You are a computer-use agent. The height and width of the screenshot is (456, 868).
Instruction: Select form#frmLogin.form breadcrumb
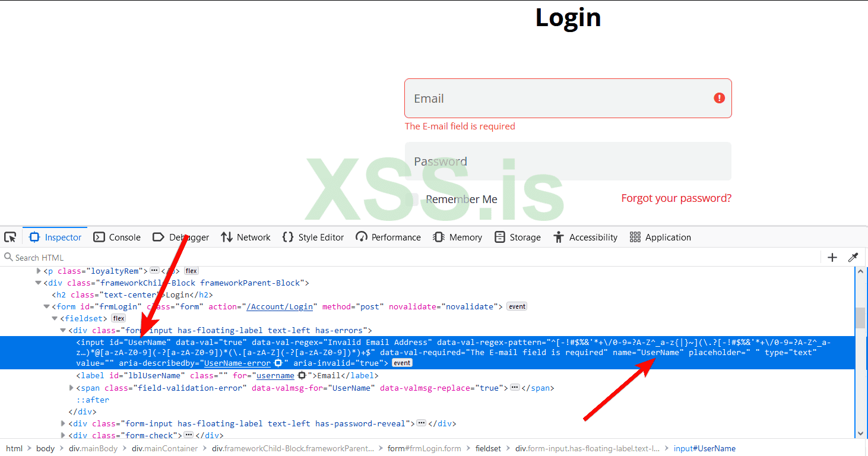pos(425,448)
